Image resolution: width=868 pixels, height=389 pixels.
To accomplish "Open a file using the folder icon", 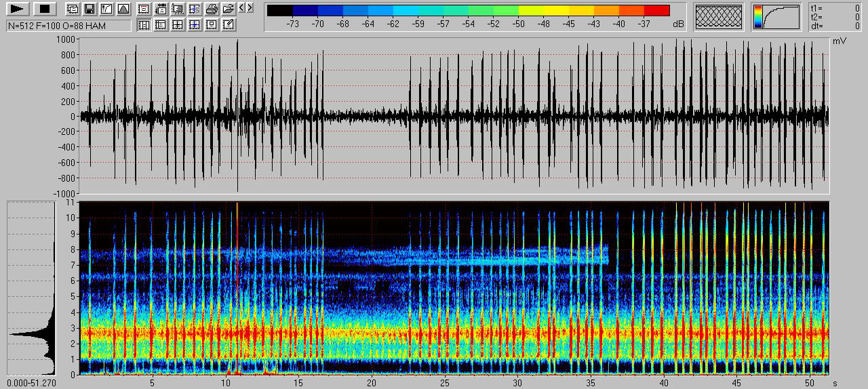I will click(x=229, y=9).
